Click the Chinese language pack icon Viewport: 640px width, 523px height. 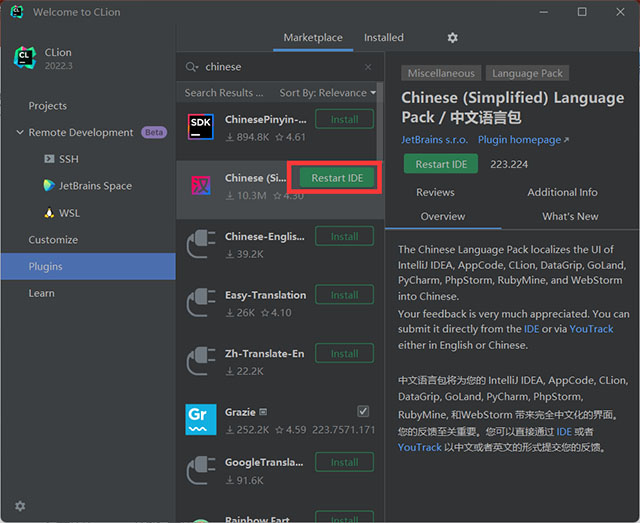(x=201, y=185)
